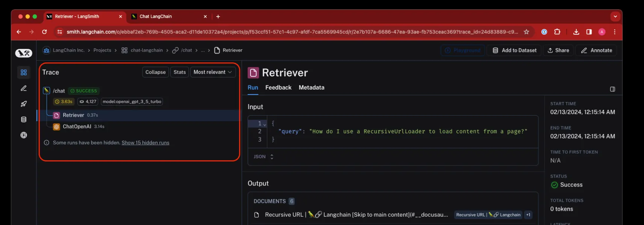Viewport: 644px width, 225px height.
Task: Click the 3.63s latency badge
Action: coord(64,102)
